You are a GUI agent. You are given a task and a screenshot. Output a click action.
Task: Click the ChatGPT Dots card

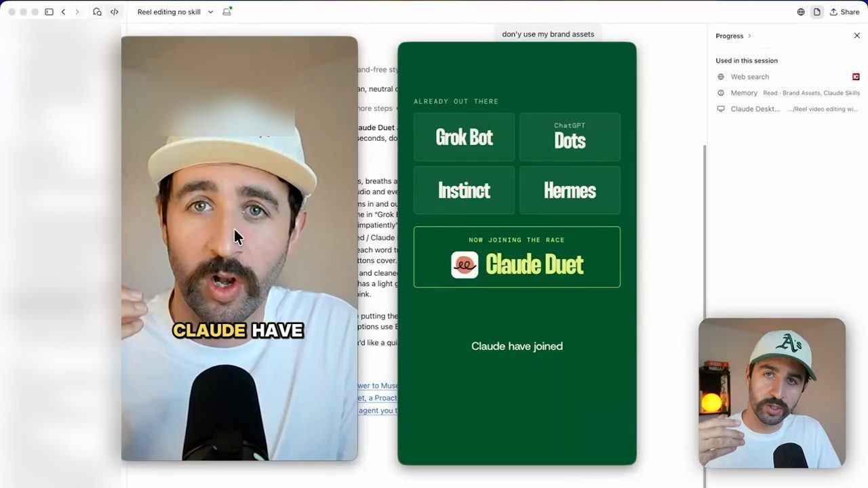tap(570, 137)
